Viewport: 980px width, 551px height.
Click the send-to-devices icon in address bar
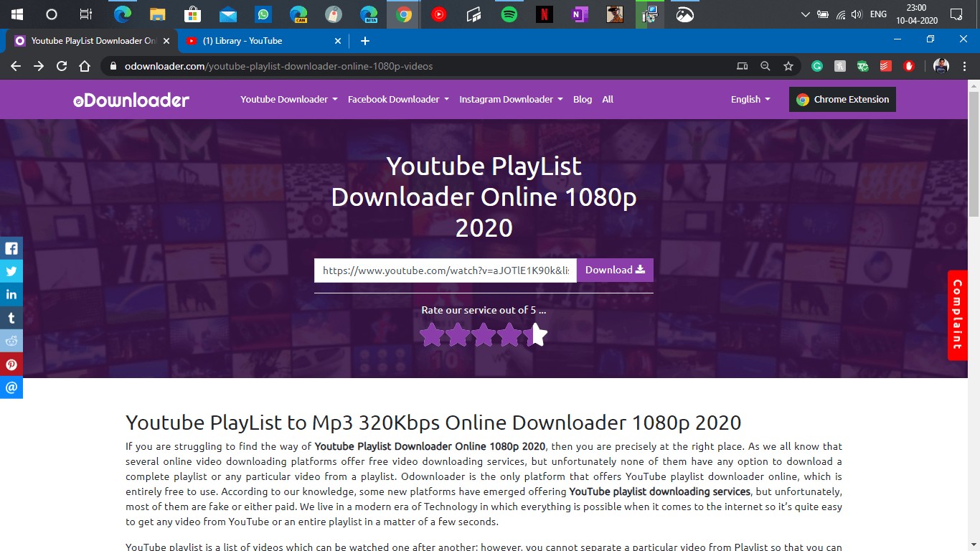point(743,66)
